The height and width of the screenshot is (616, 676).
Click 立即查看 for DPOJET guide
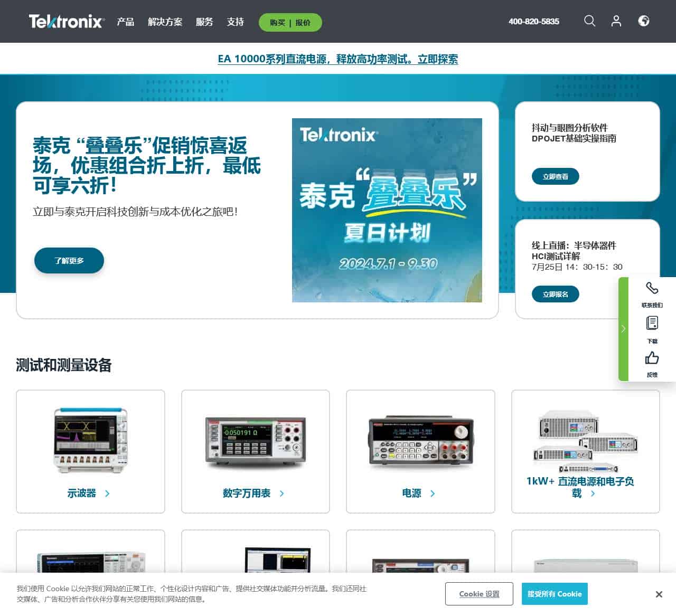click(556, 177)
